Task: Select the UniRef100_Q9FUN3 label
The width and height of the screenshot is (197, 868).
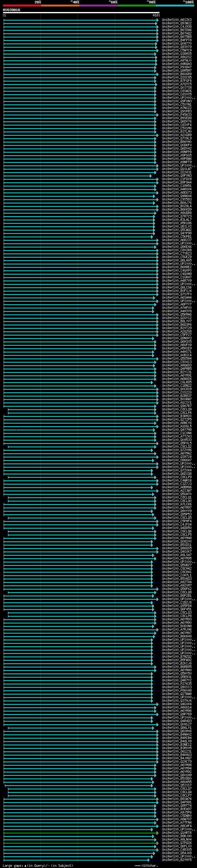Action: tap(177, 101)
